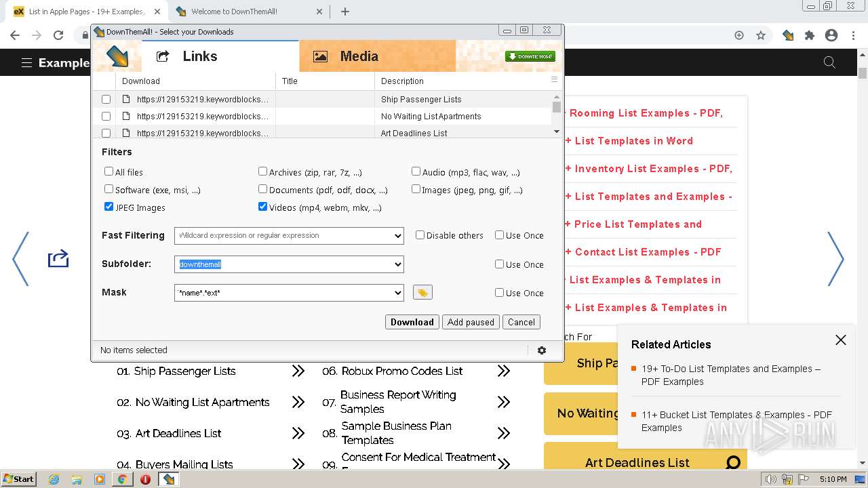Image resolution: width=868 pixels, height=488 pixels.
Task: Expand Subfolder dropdown
Action: (397, 264)
